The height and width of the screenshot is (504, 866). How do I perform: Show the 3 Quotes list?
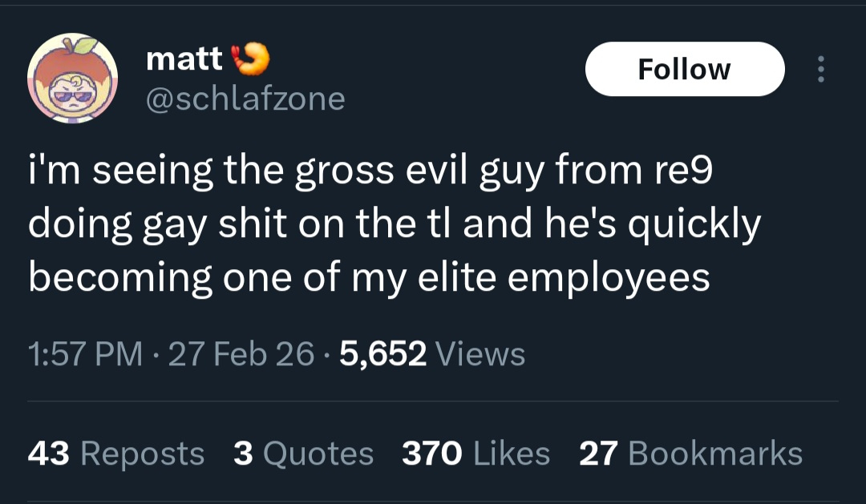coord(304,454)
